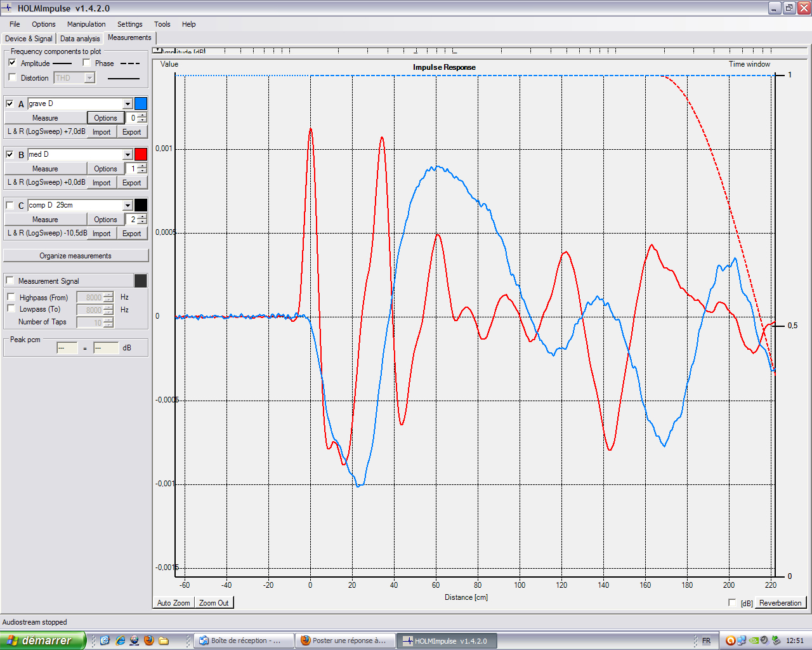Click the red color swatch for med D
Screen dimensions: 812x650
[x=141, y=154]
